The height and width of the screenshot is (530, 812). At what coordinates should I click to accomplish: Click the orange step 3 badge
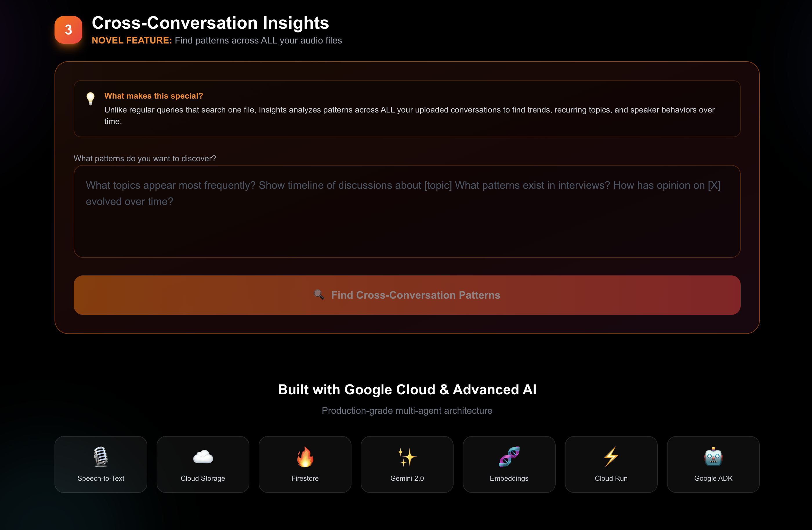(x=68, y=30)
